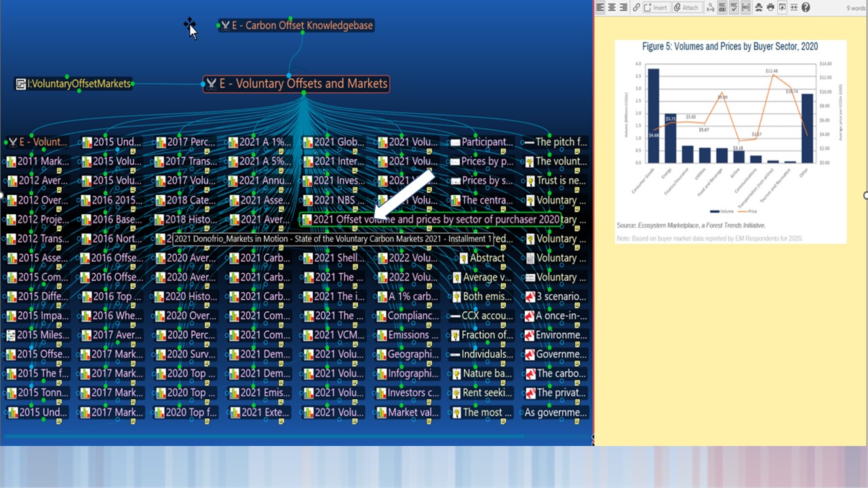The width and height of the screenshot is (868, 488).
Task: Open the CCX accou... thought
Action: click(x=481, y=316)
